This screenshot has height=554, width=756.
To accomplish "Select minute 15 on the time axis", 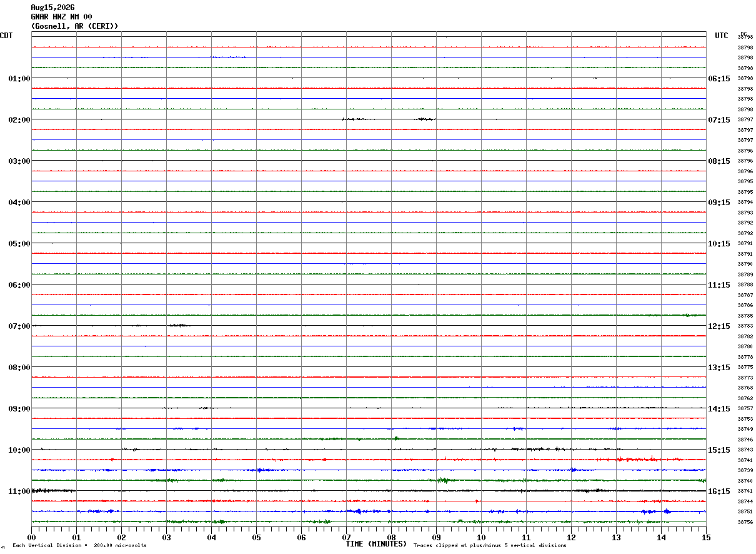I will pyautogui.click(x=706, y=537).
